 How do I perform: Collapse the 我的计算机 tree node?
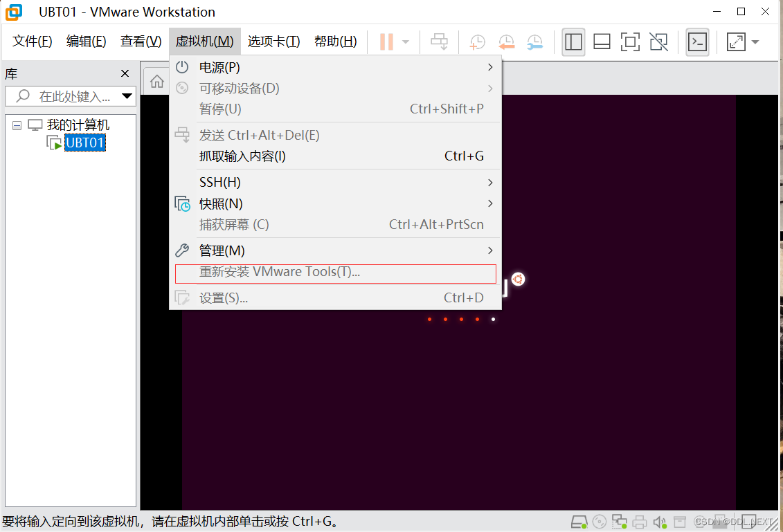click(17, 125)
